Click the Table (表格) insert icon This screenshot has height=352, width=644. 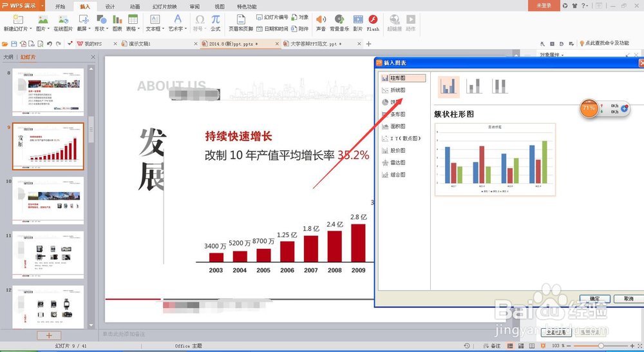click(x=133, y=19)
